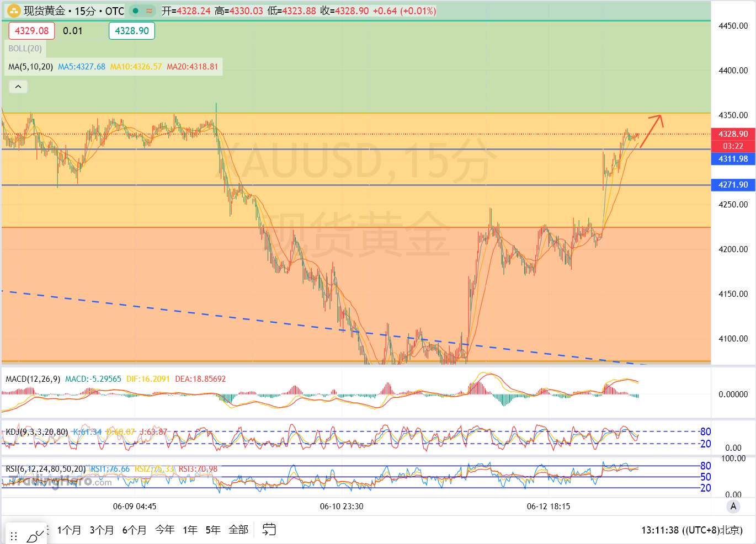Click the 06-09 04:45 time axis label
Viewport: 756px width, 544px height.
(x=135, y=506)
